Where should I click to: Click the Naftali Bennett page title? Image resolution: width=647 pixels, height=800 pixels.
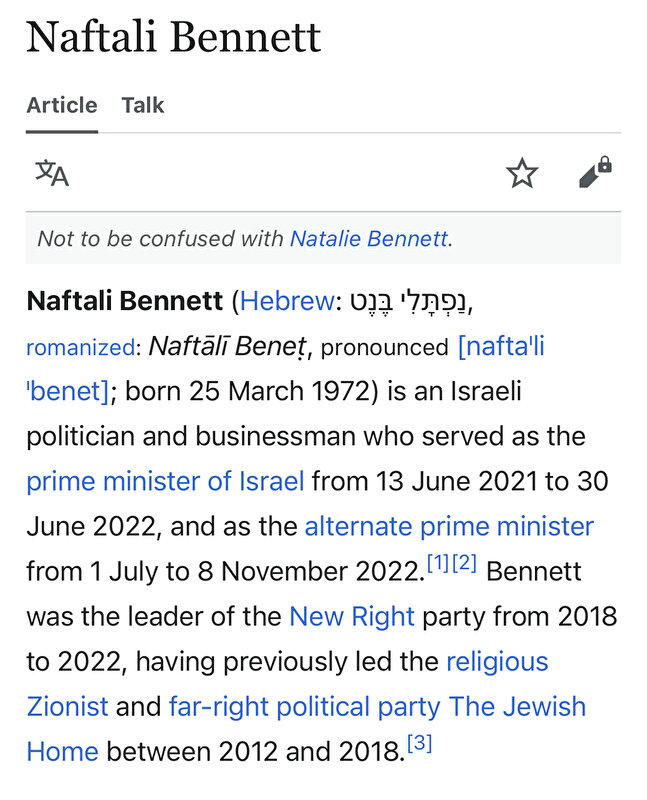pyautogui.click(x=173, y=37)
